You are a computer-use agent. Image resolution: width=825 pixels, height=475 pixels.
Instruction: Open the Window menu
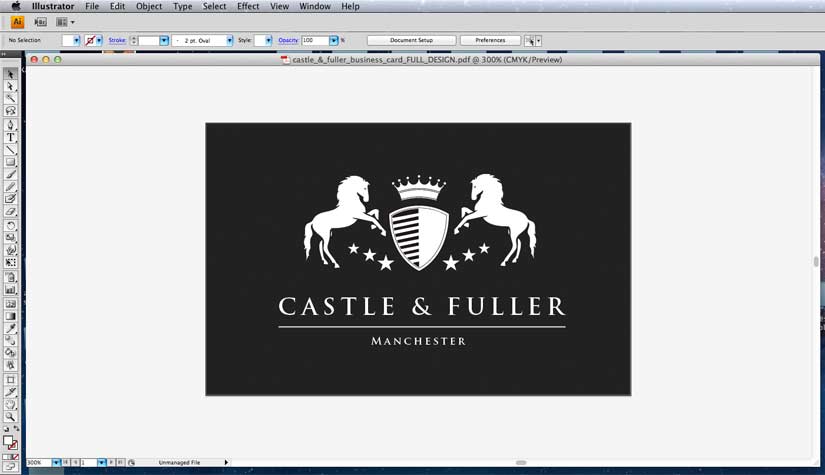pos(315,6)
